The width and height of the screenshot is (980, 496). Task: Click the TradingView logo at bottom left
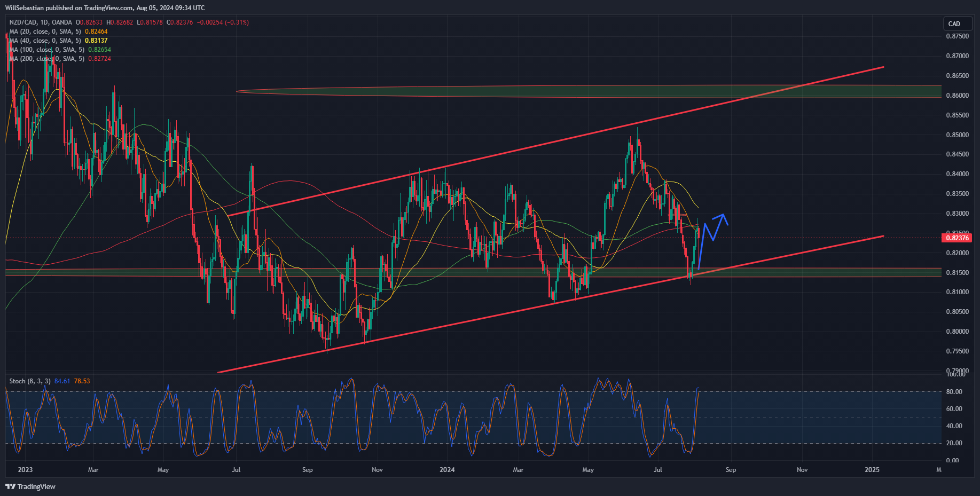30,486
